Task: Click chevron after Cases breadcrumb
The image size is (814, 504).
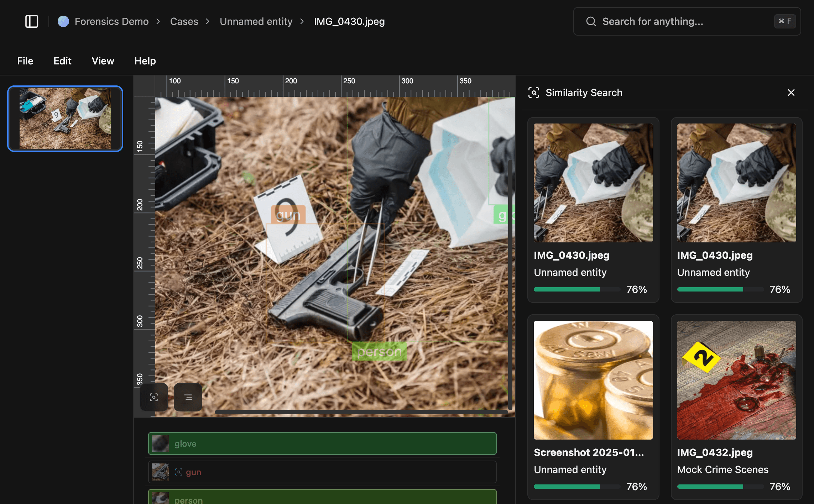Action: tap(208, 21)
